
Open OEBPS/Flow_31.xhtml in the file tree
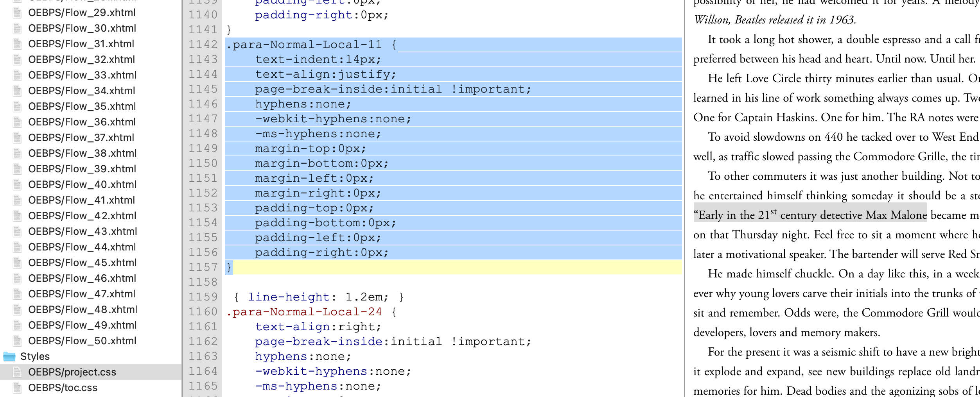[x=81, y=44]
